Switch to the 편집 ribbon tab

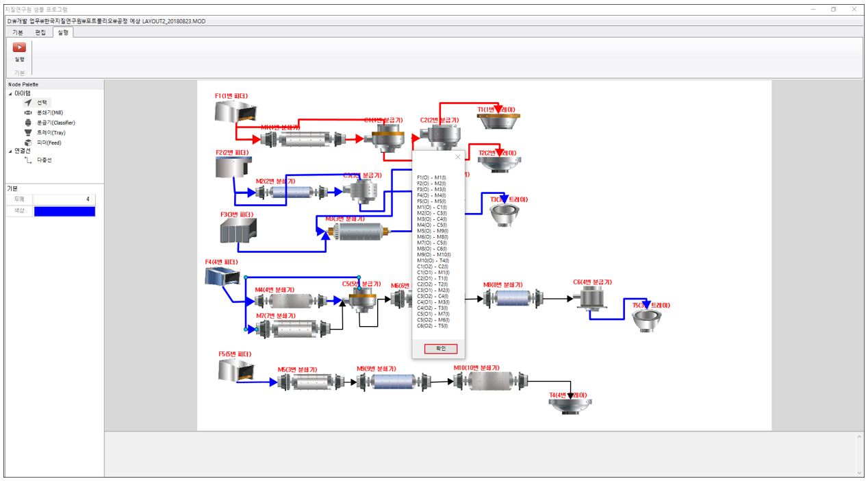40,32
